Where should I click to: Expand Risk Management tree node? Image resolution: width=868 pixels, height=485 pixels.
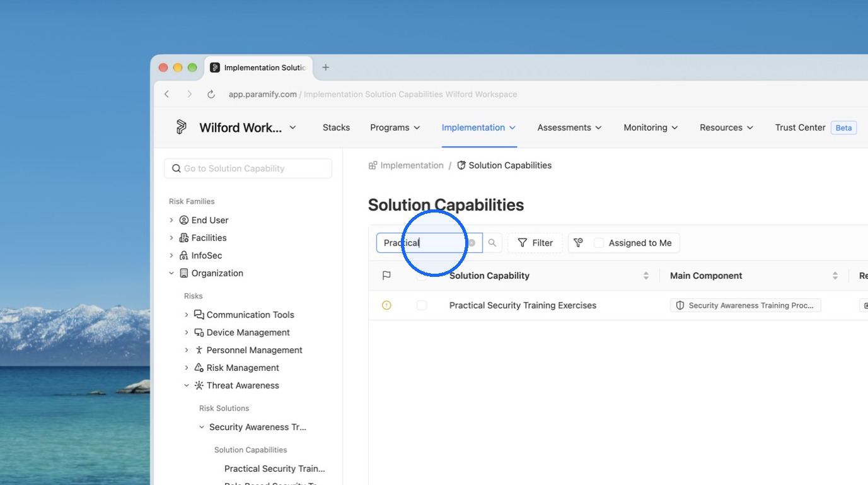(x=187, y=368)
